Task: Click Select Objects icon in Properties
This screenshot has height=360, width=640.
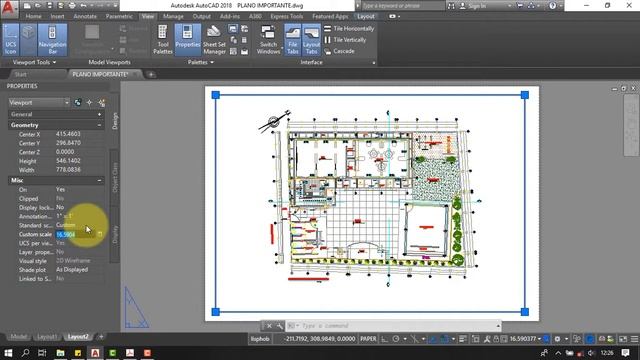Action: click(89, 102)
